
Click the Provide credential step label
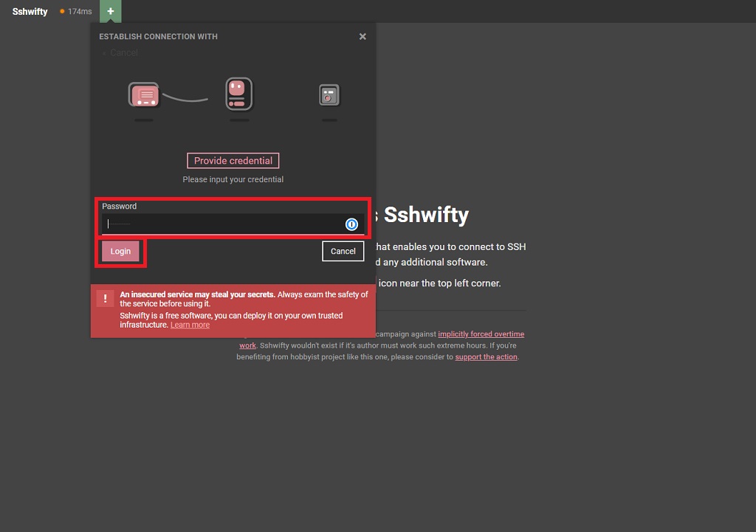click(x=233, y=161)
